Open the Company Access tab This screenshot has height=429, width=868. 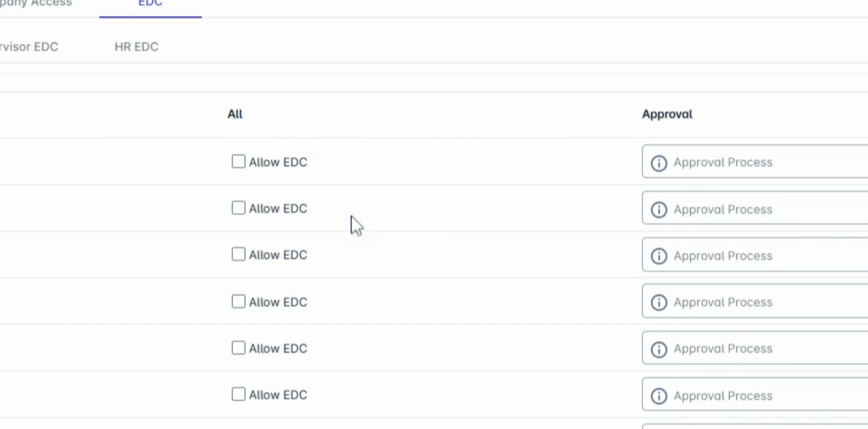coord(36,4)
